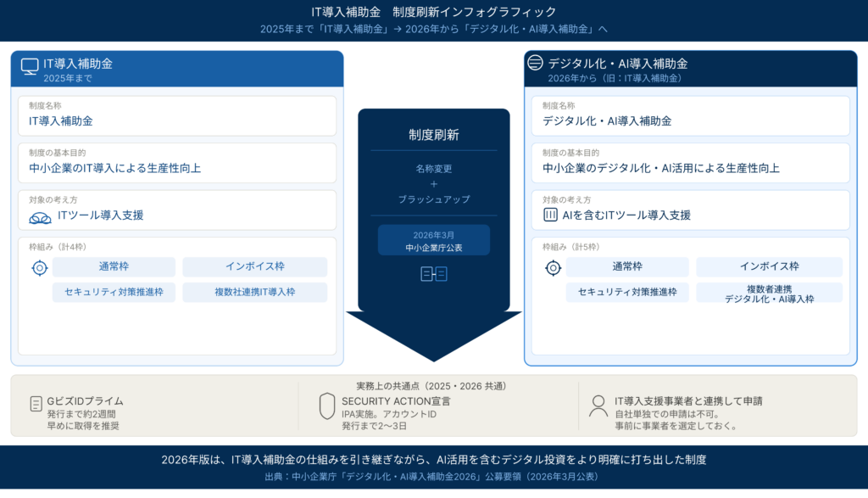The height and width of the screenshot is (498, 868).
Task: Click the shield icon beside SECURITY ACTION宣言
Action: pos(326,406)
